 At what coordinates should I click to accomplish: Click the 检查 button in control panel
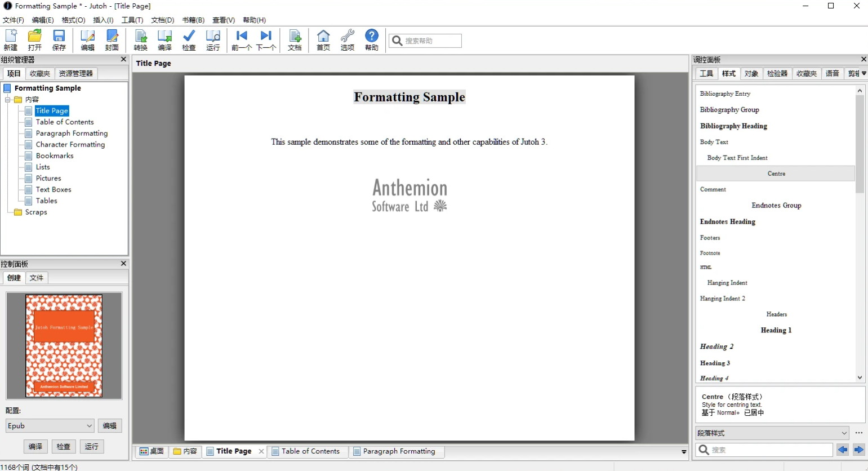[x=64, y=446]
